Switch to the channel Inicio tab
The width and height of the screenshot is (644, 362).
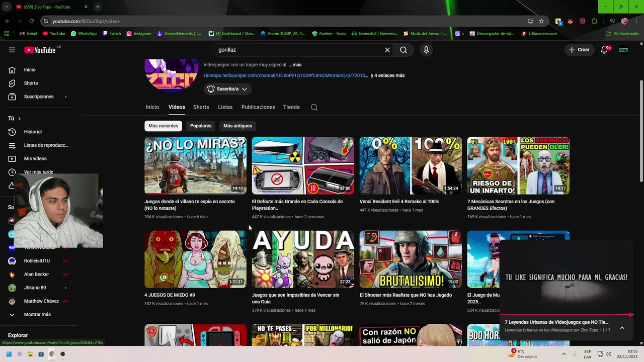[152, 107]
